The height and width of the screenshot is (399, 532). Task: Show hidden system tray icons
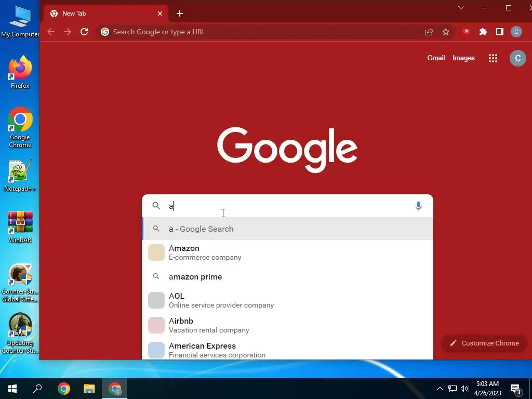pyautogui.click(x=440, y=389)
